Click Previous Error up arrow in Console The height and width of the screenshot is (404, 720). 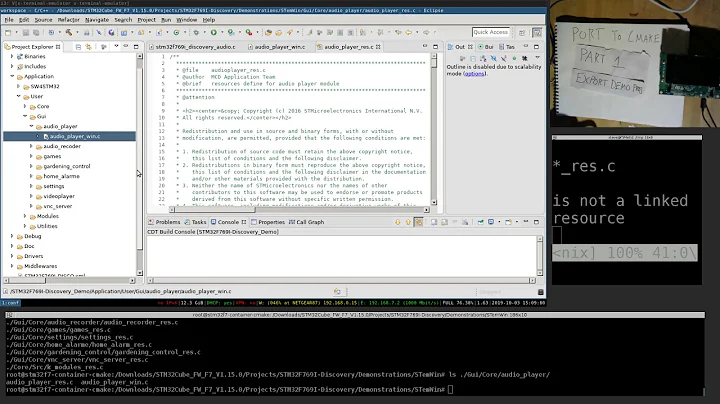coord(408,222)
